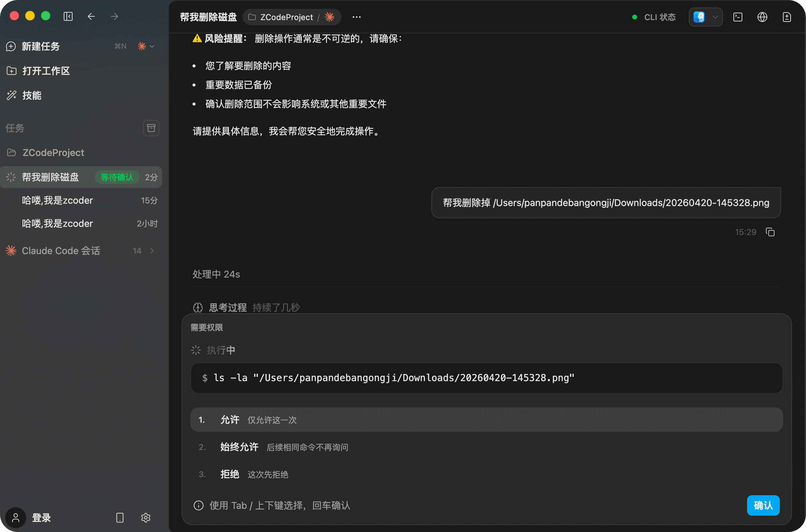
Task: Open the archive icon beside 任务
Action: 151,128
